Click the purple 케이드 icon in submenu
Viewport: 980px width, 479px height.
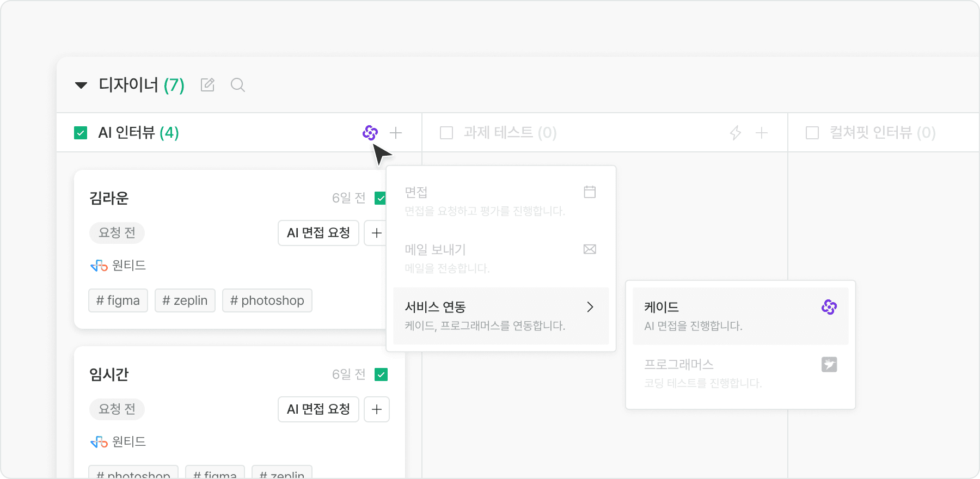tap(829, 307)
